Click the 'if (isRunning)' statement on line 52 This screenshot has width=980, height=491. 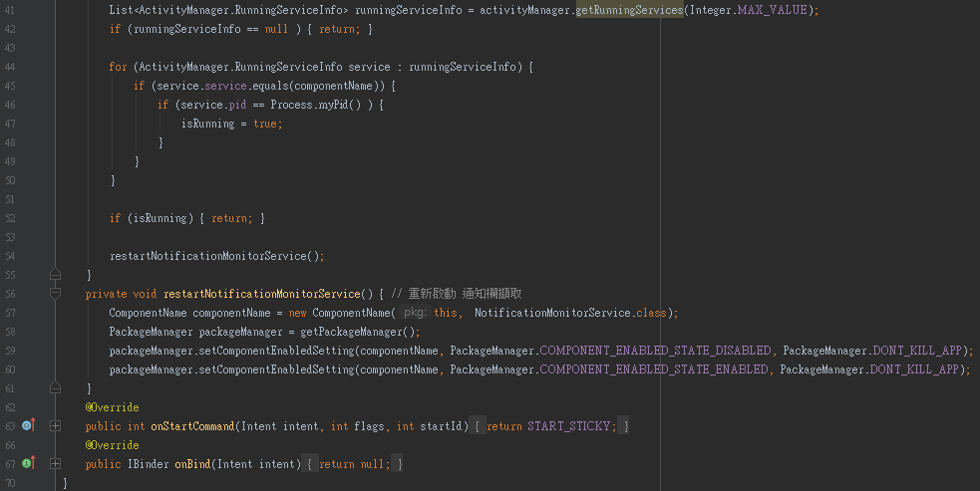click(152, 218)
